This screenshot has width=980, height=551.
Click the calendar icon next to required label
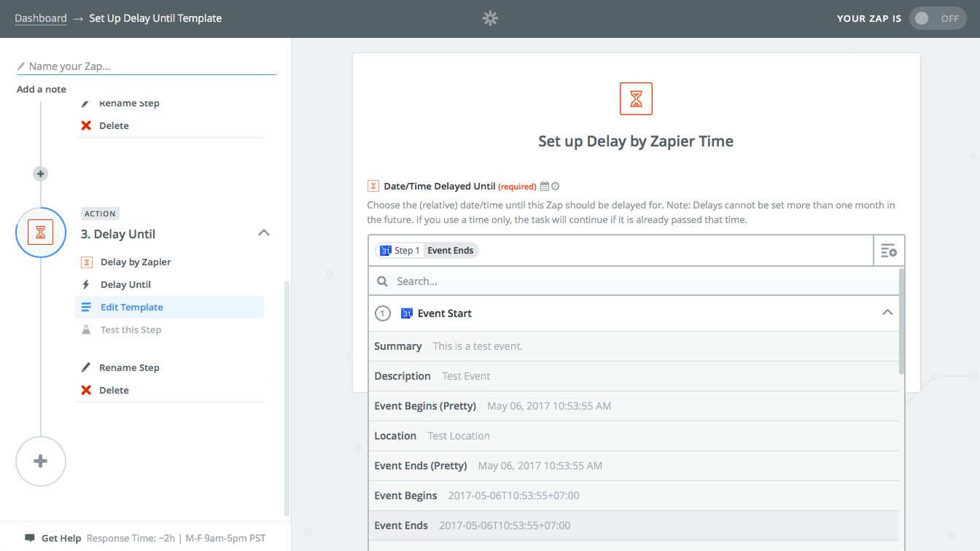[544, 187]
